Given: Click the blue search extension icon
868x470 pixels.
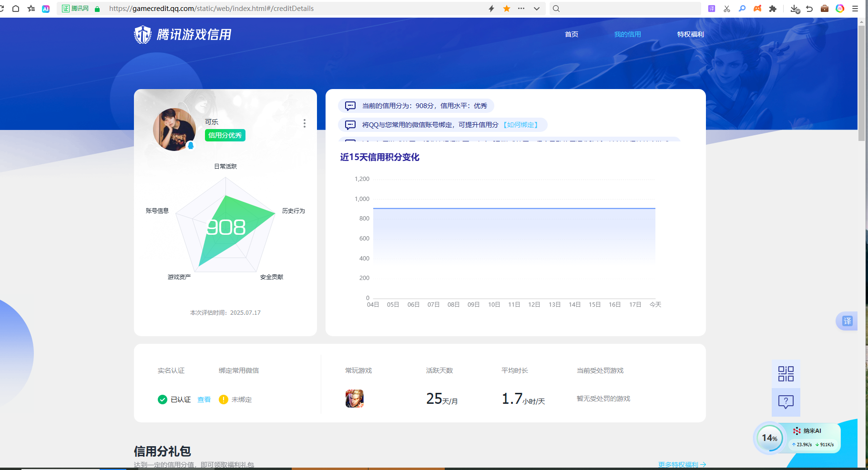Looking at the screenshot, I should tap(742, 9).
